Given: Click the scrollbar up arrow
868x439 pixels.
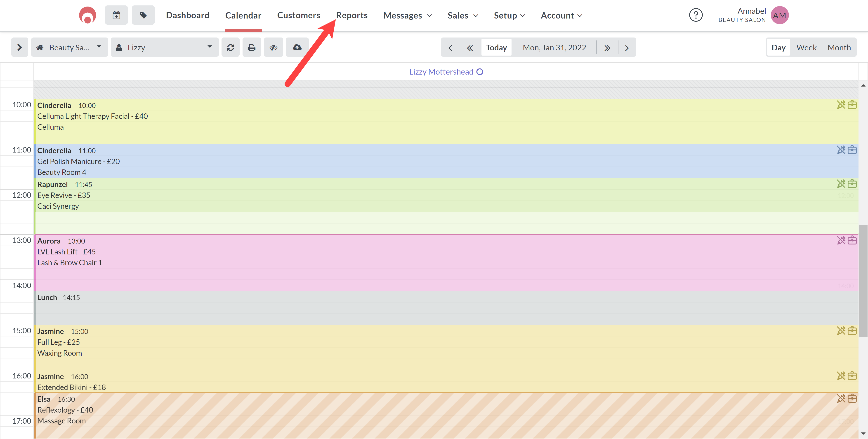Looking at the screenshot, I should click(x=863, y=86).
